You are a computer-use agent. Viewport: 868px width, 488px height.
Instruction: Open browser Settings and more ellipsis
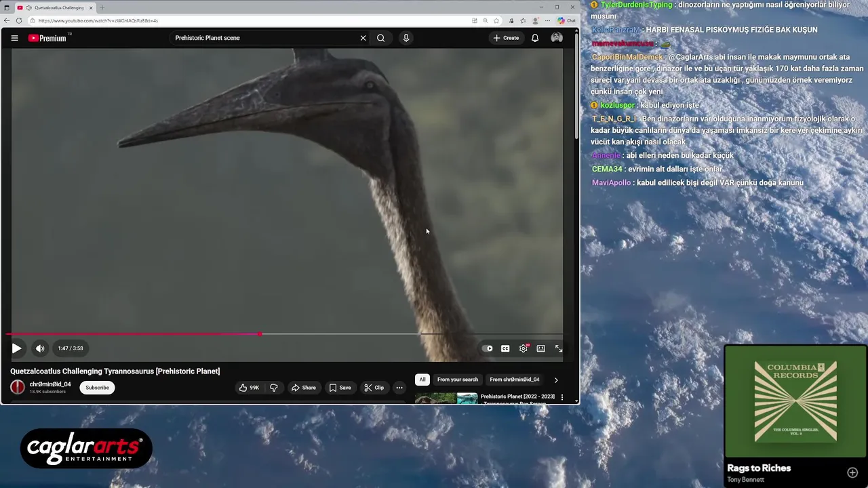[547, 20]
